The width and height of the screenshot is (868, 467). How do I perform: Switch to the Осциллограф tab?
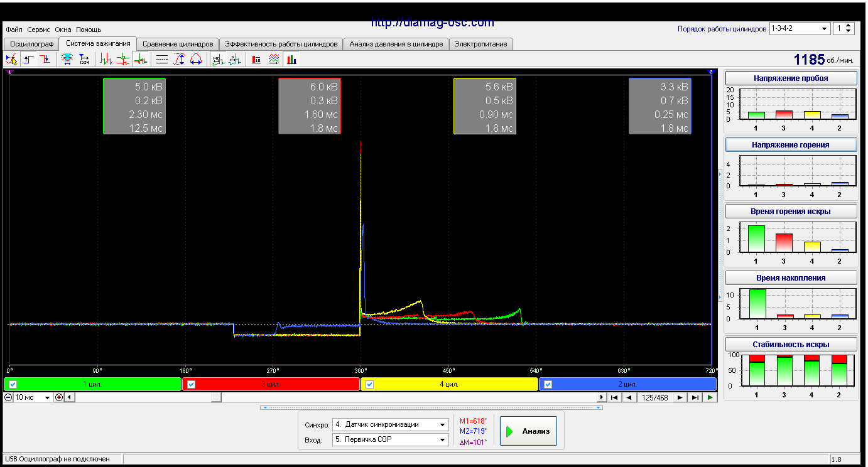pos(31,44)
